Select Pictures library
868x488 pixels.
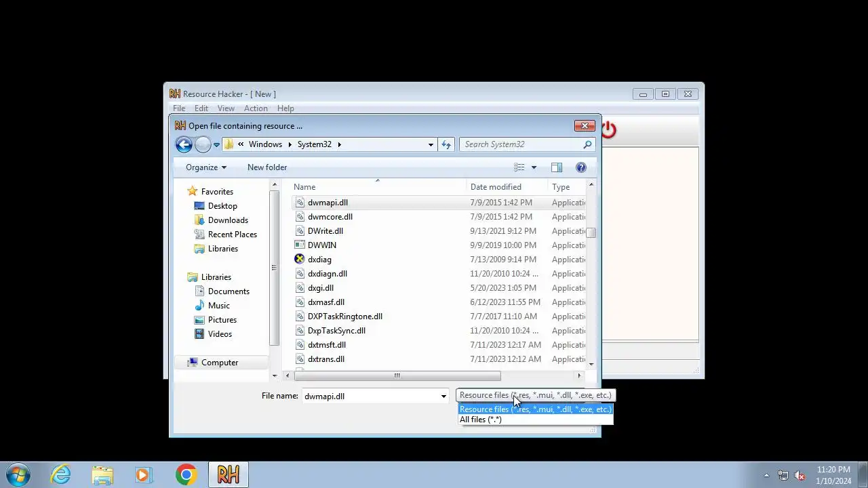pos(222,320)
